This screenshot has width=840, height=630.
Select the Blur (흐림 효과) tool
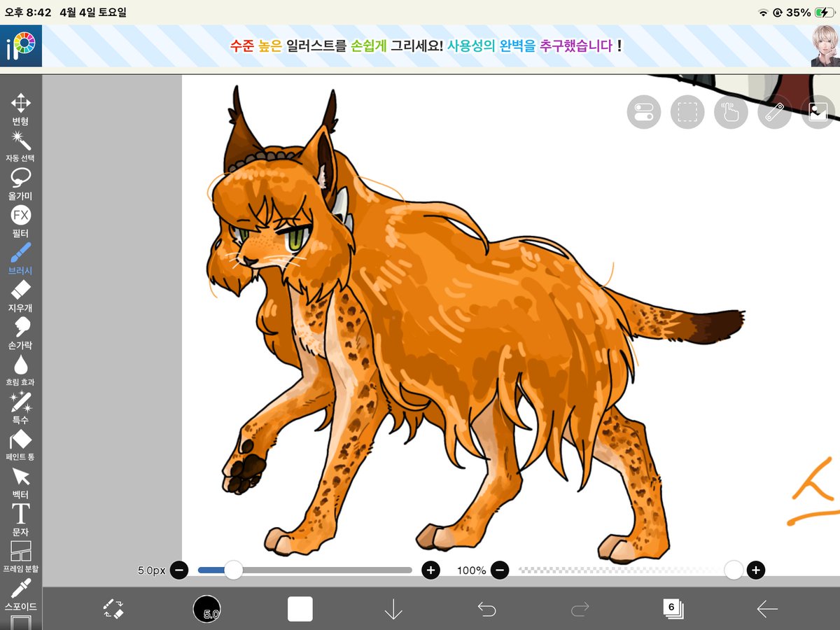21,370
